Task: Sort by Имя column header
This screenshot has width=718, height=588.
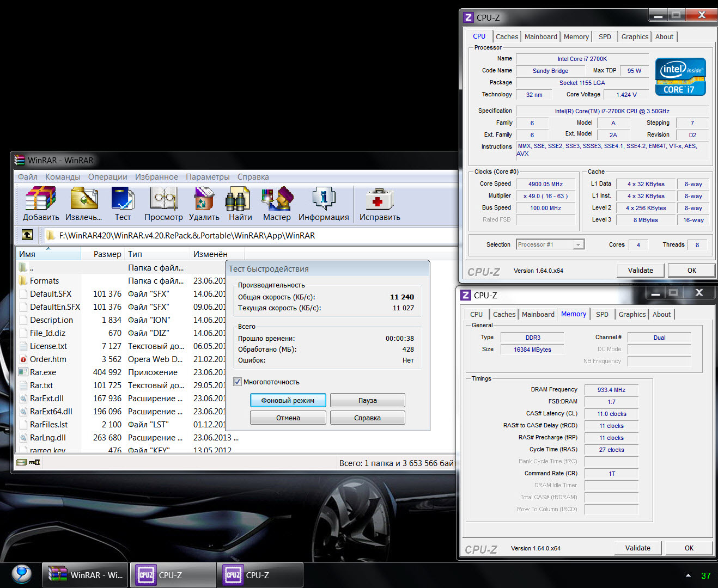Action: 48,254
